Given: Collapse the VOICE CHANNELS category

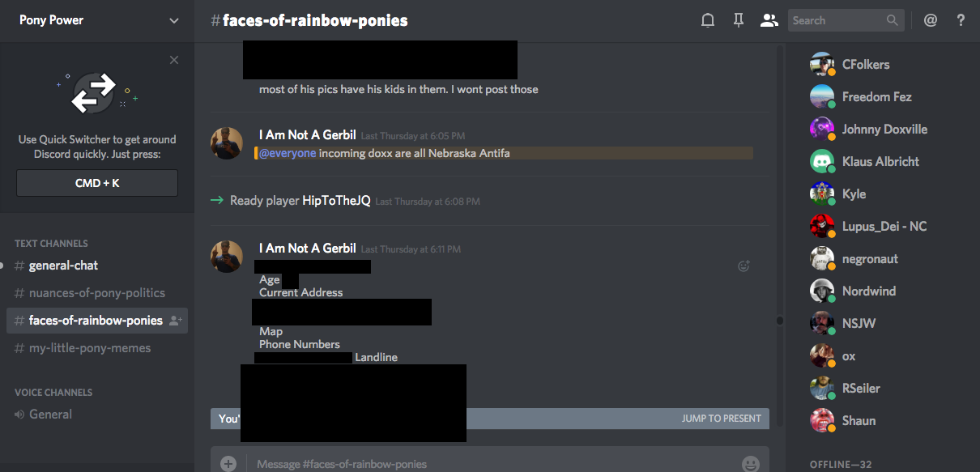Looking at the screenshot, I should coord(53,392).
